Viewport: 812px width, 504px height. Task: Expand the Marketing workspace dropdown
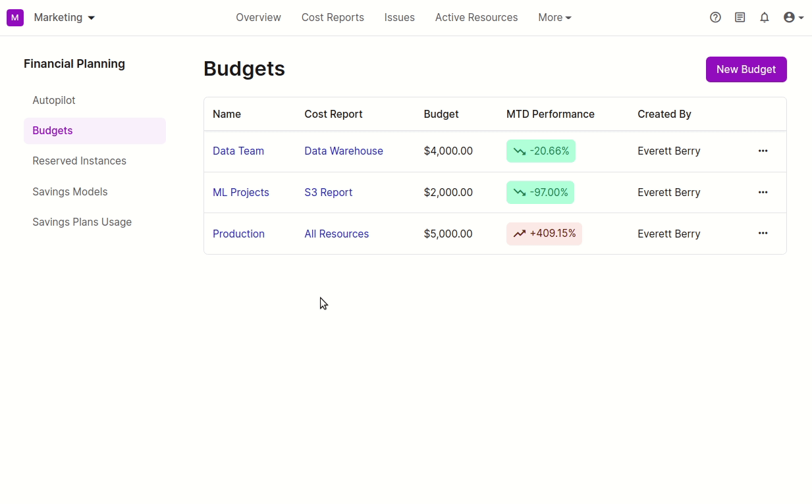click(x=65, y=18)
